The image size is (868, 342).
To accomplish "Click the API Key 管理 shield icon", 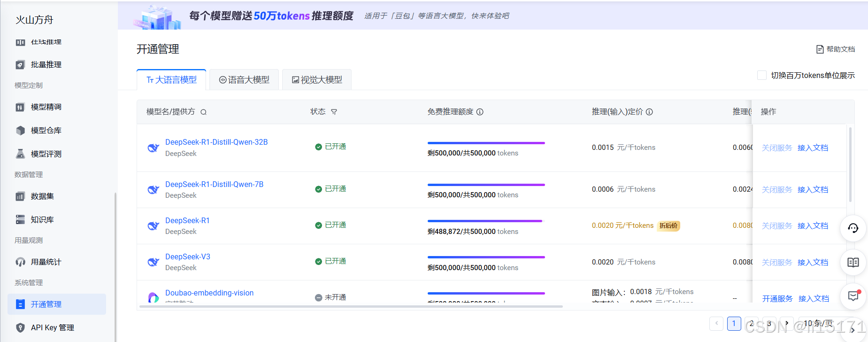I will 20,328.
